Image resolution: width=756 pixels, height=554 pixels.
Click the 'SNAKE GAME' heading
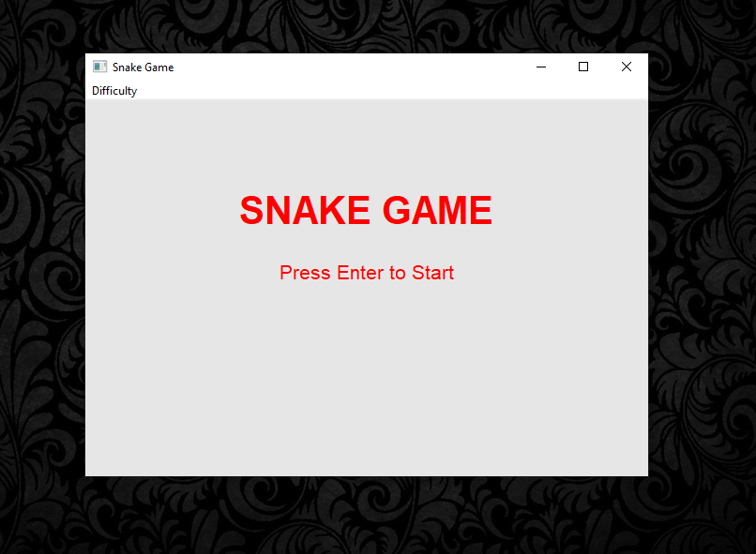tap(366, 210)
